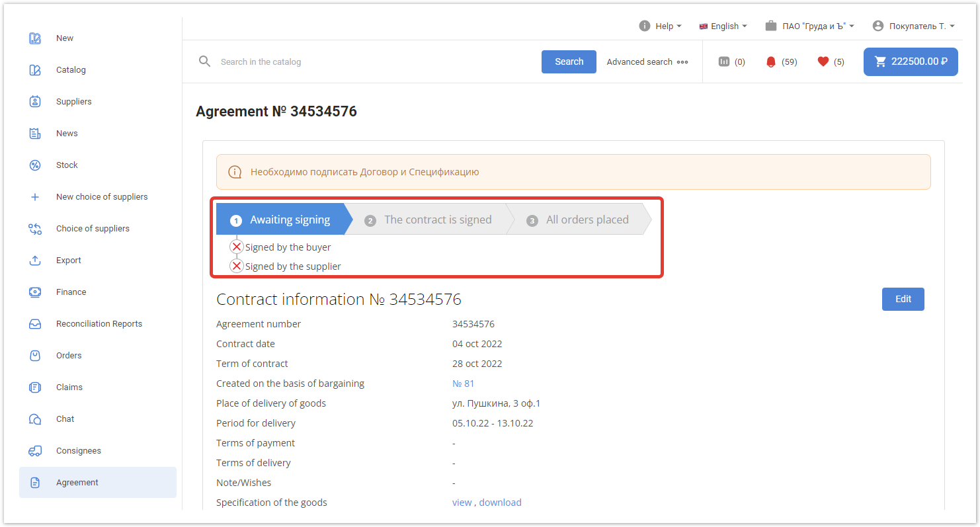980x527 pixels.
Task: Open bargaining link № 81
Action: tap(463, 384)
